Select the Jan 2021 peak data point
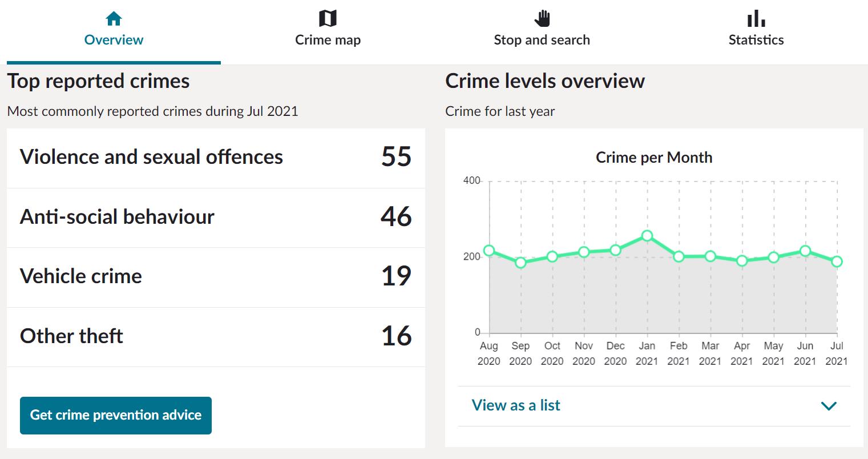The image size is (868, 459). pyautogui.click(x=647, y=236)
